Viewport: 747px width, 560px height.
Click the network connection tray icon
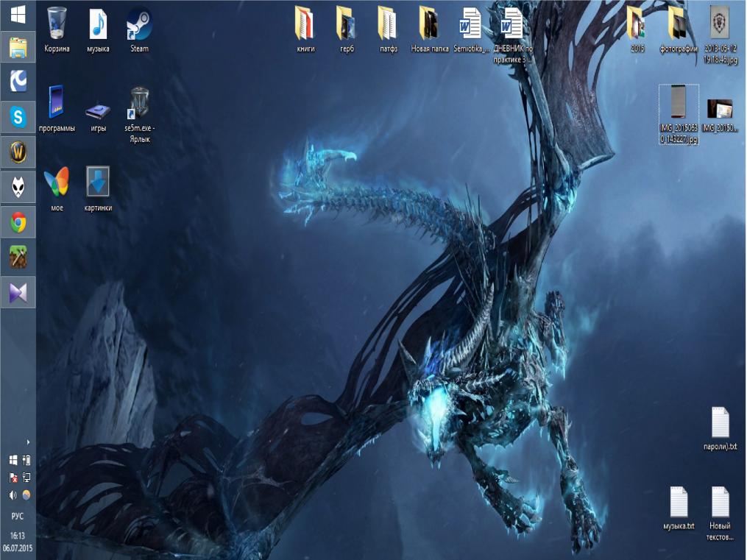coord(26,478)
